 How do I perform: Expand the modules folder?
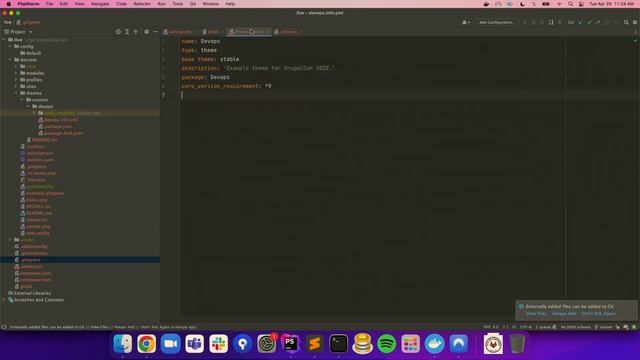16,73
